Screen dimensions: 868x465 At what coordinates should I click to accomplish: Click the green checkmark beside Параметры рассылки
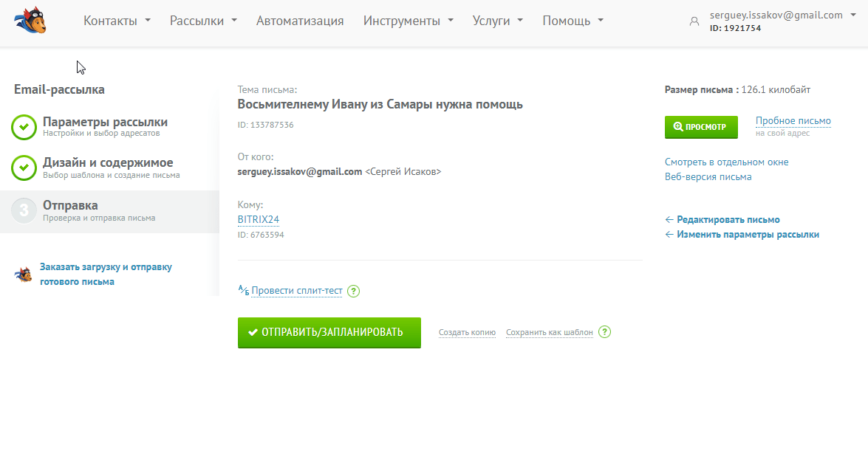tap(24, 127)
